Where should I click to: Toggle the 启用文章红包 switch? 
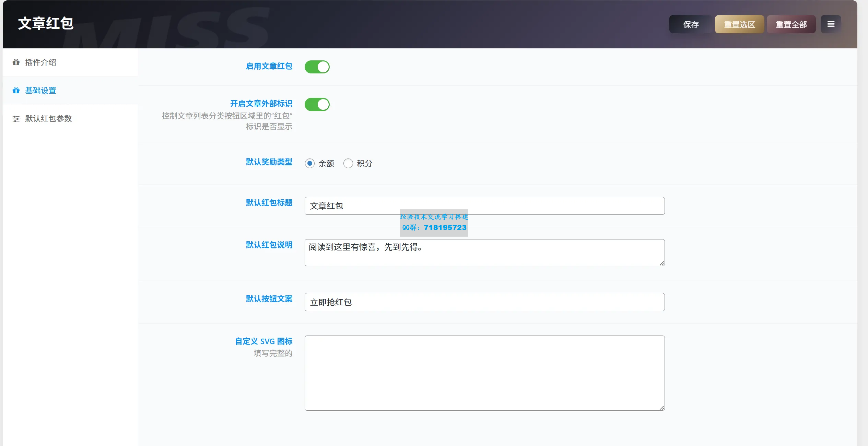pos(317,67)
